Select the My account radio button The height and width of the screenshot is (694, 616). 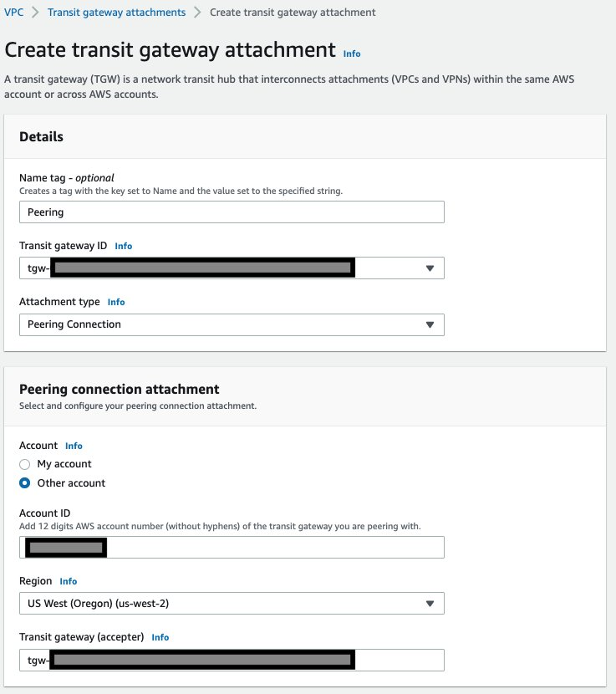(x=25, y=464)
